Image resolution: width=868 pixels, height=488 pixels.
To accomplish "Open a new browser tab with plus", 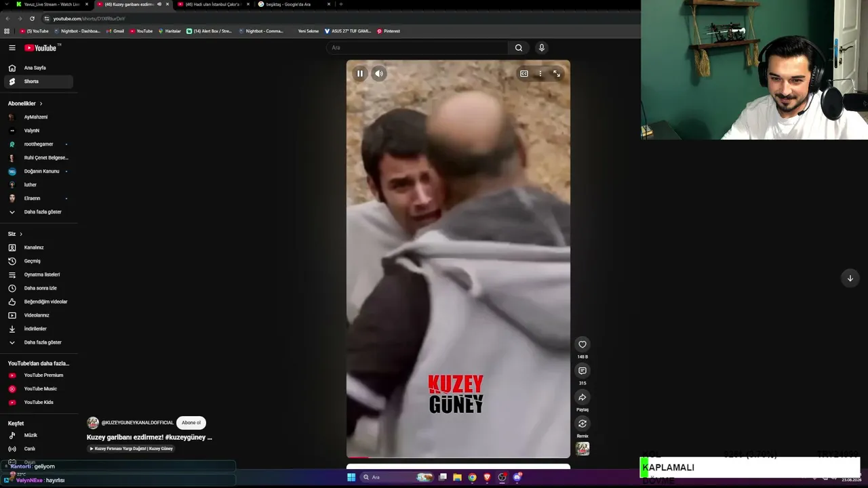I will [340, 4].
